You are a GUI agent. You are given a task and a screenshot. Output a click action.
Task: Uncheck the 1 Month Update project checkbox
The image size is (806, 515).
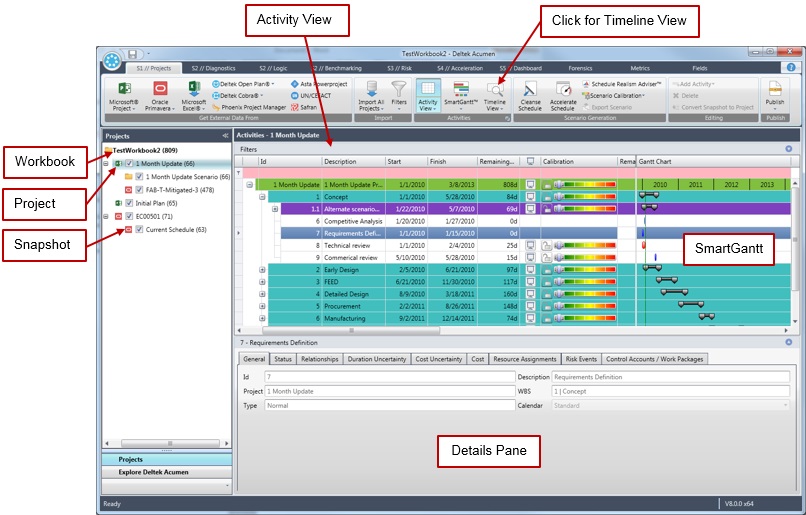pos(129,163)
